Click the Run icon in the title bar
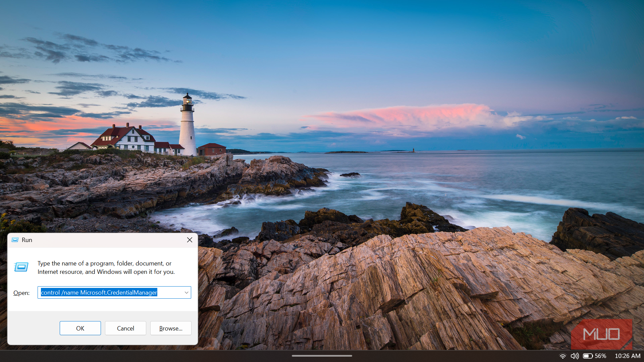The height and width of the screenshot is (362, 644). 15,240
